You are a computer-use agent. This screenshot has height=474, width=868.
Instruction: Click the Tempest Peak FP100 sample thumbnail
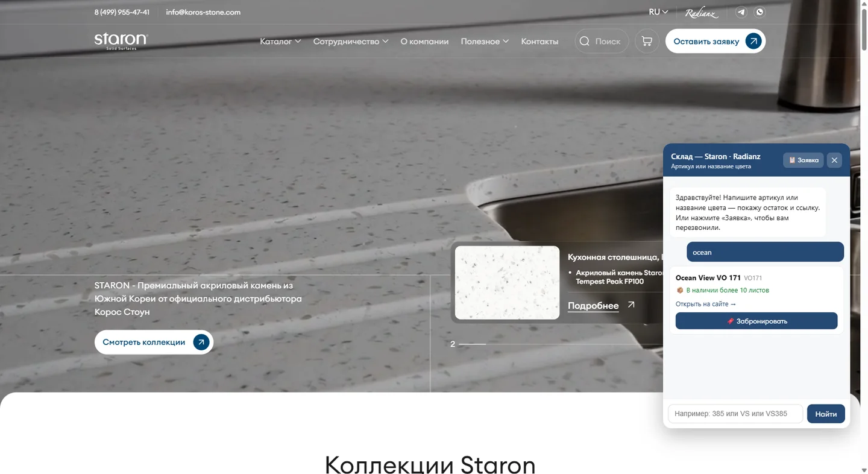click(507, 282)
